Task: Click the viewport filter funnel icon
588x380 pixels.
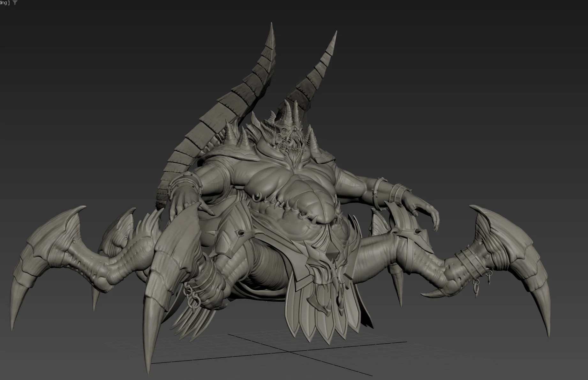Action: (x=15, y=3)
